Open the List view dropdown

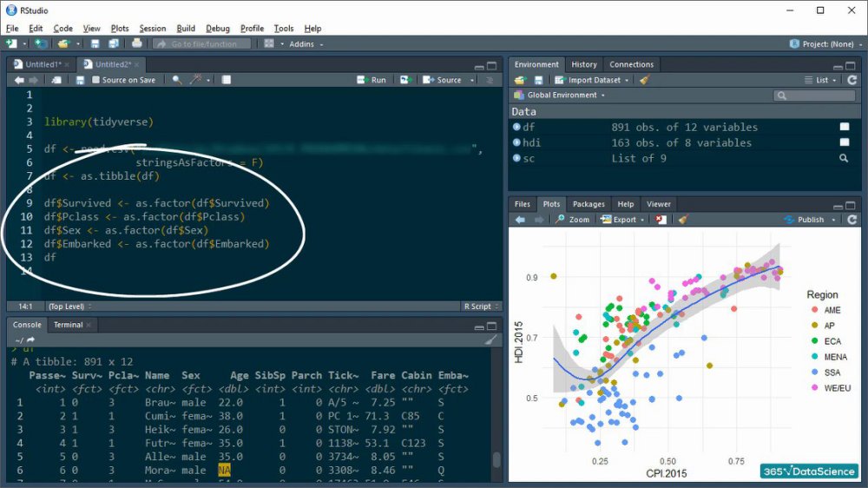click(x=821, y=80)
